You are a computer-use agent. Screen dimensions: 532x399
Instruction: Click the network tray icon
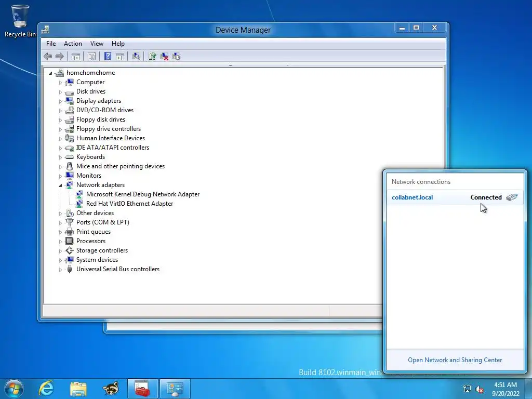[x=467, y=389]
